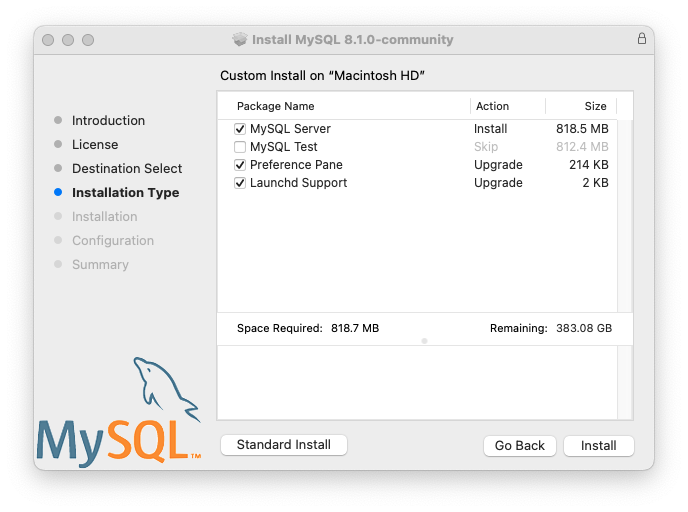The width and height of the screenshot is (688, 512).
Task: Sort by Package Name column header
Action: tap(275, 106)
